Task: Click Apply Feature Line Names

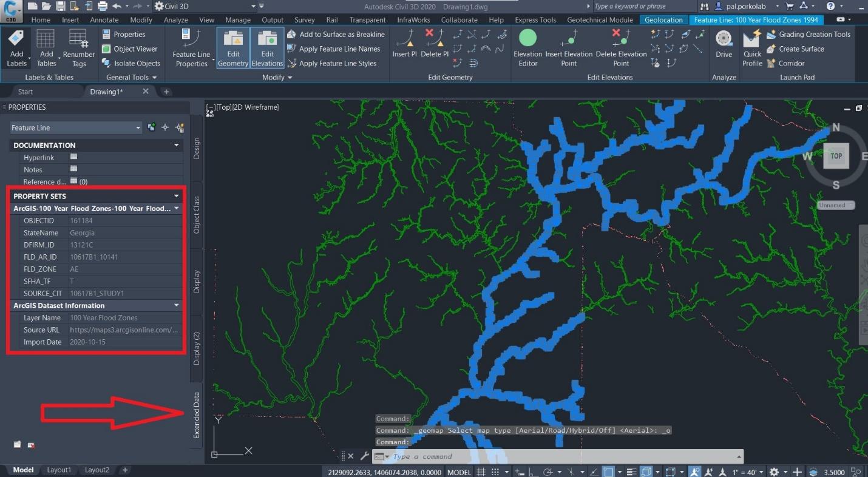Action: point(333,49)
